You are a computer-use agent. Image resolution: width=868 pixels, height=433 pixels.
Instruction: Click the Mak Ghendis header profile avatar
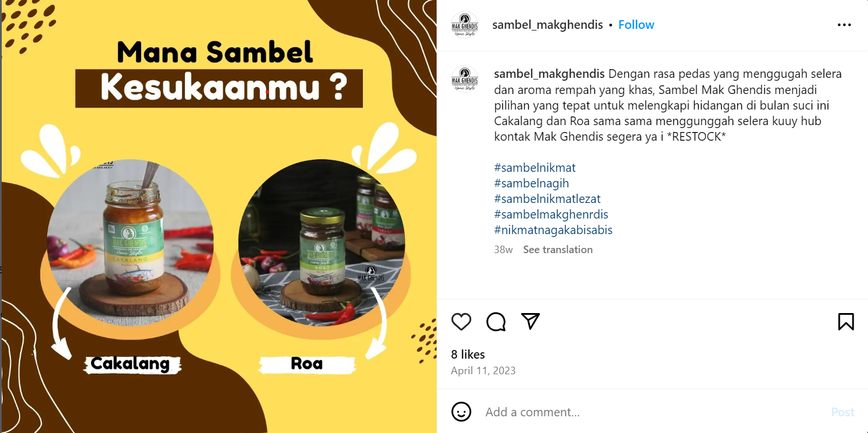tap(465, 25)
